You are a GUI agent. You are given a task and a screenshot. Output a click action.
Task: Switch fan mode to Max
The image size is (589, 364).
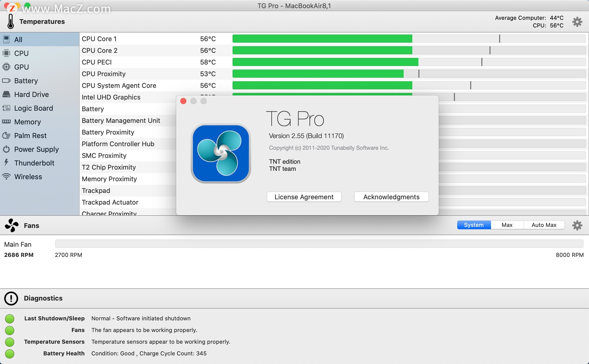pyautogui.click(x=507, y=225)
